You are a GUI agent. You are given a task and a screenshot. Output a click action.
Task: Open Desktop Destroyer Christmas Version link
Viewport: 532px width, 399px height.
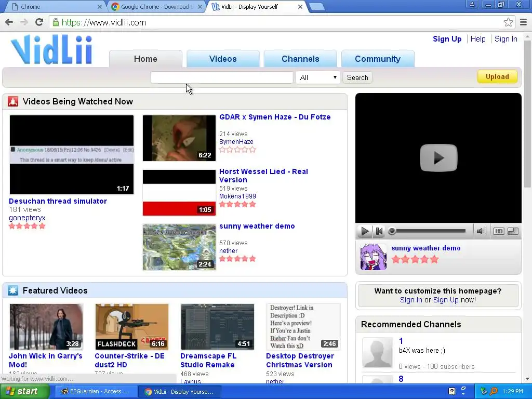click(300, 361)
